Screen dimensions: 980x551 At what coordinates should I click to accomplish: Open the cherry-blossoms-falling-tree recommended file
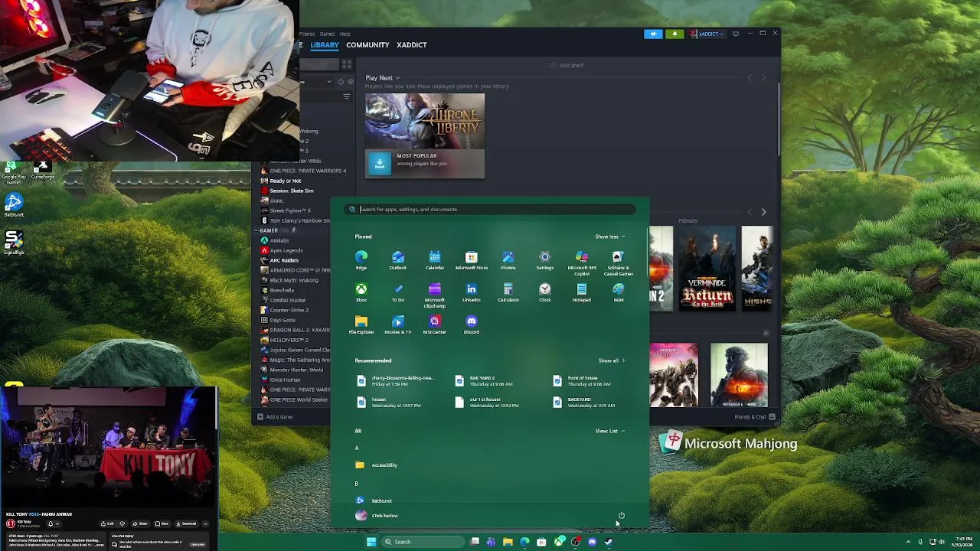coord(396,380)
